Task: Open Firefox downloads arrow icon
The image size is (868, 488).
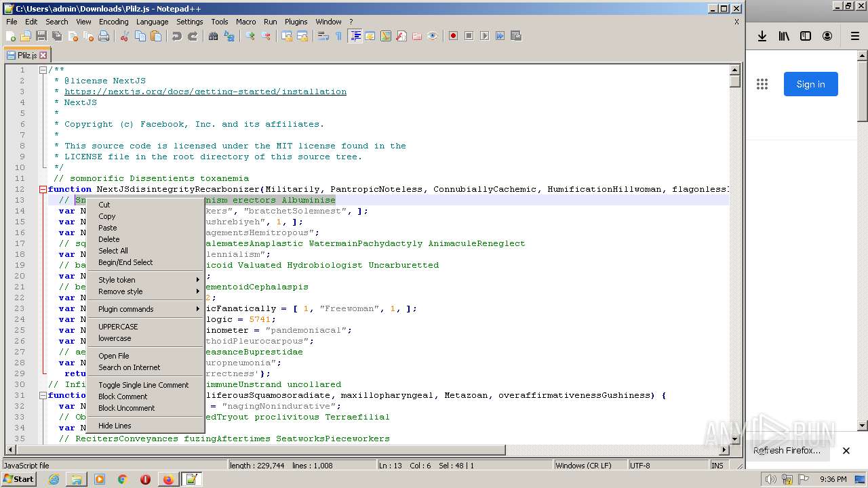Action: coord(762,36)
